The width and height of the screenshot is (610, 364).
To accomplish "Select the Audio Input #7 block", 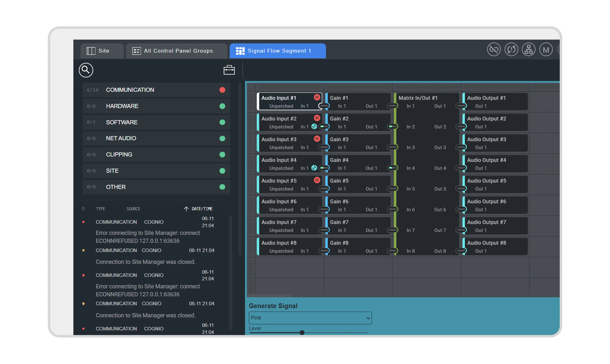I will (289, 226).
